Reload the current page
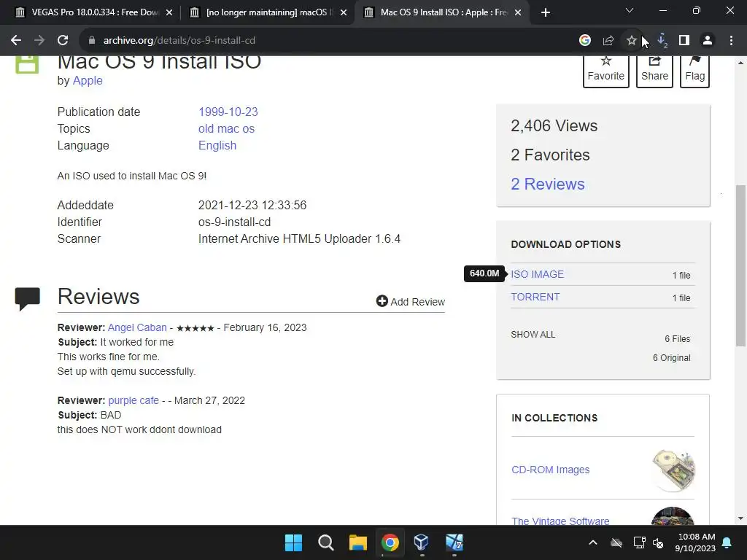Viewport: 747px width, 560px height. (63, 41)
